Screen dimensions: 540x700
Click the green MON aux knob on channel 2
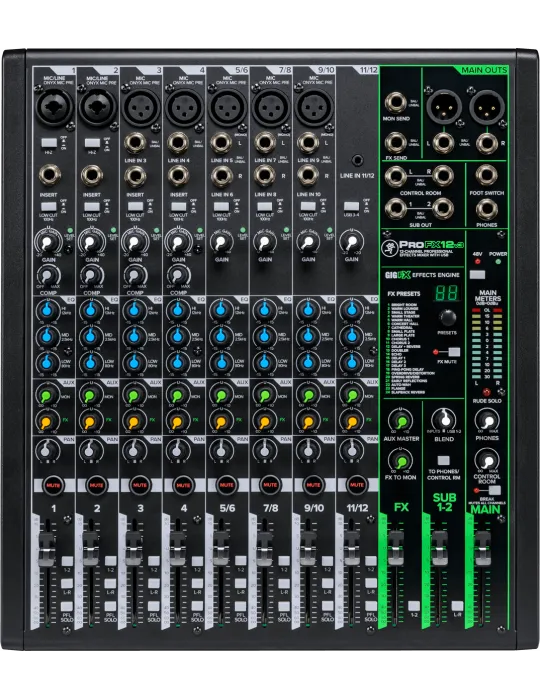point(91,396)
